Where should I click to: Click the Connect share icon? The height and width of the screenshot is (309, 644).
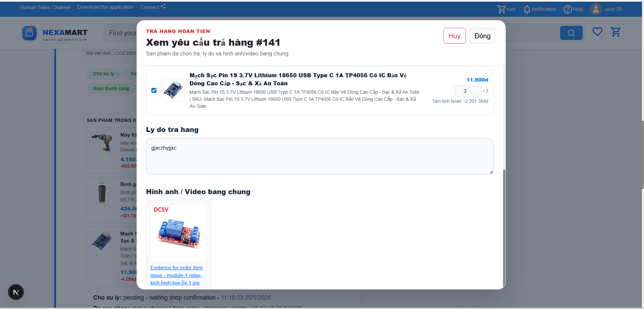pyautogui.click(x=163, y=6)
